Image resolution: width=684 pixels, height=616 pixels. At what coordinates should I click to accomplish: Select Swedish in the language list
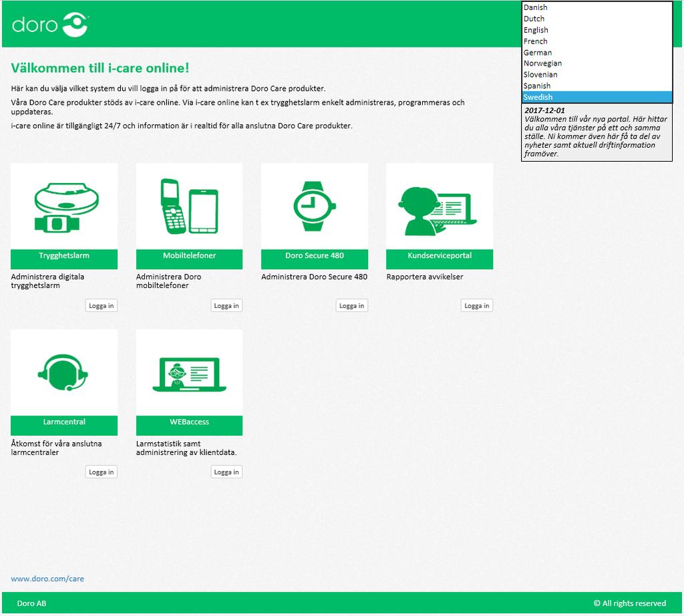click(x=596, y=98)
